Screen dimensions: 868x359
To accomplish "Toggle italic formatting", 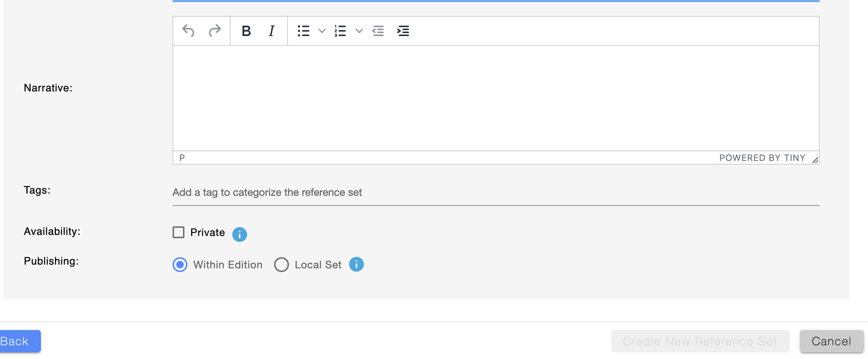I will click(x=271, y=31).
